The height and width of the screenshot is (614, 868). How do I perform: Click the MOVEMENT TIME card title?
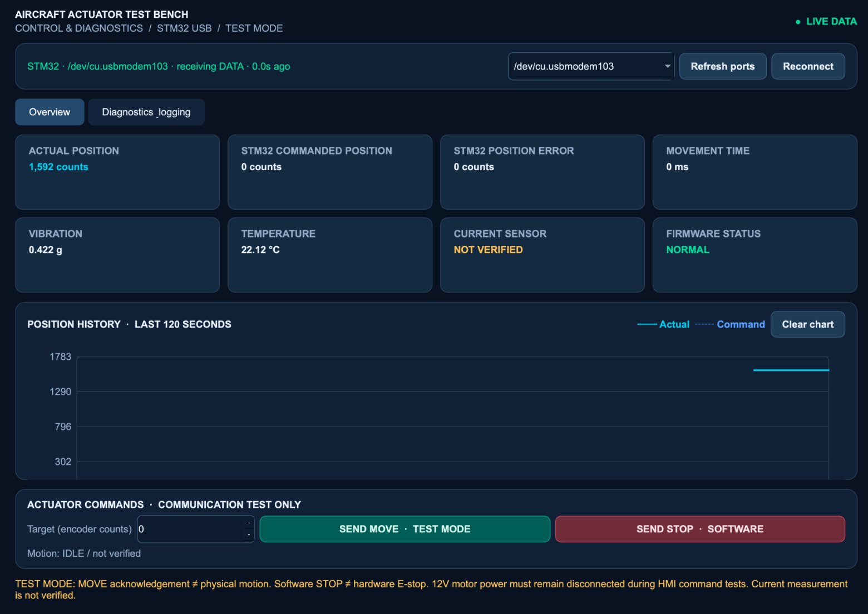click(x=708, y=151)
